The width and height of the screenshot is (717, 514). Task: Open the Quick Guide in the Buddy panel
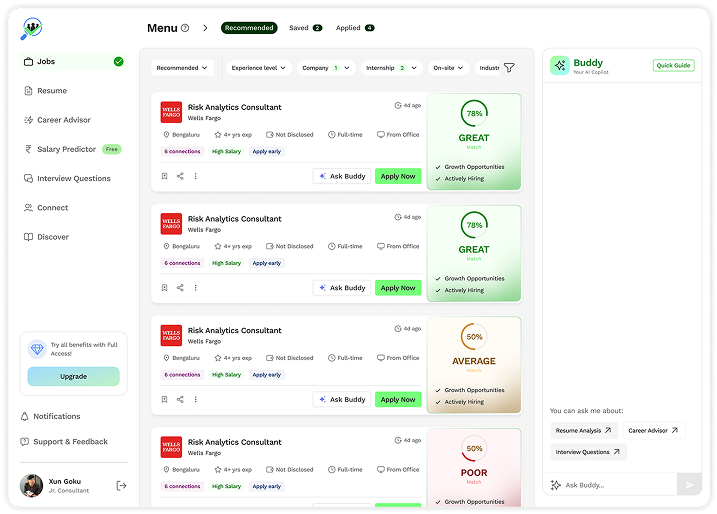coord(674,65)
